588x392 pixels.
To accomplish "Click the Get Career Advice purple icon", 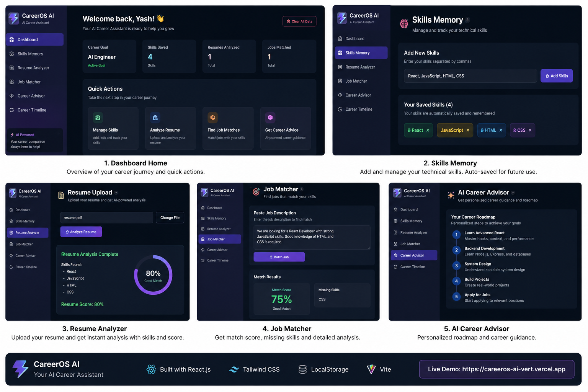I will coord(270,118).
